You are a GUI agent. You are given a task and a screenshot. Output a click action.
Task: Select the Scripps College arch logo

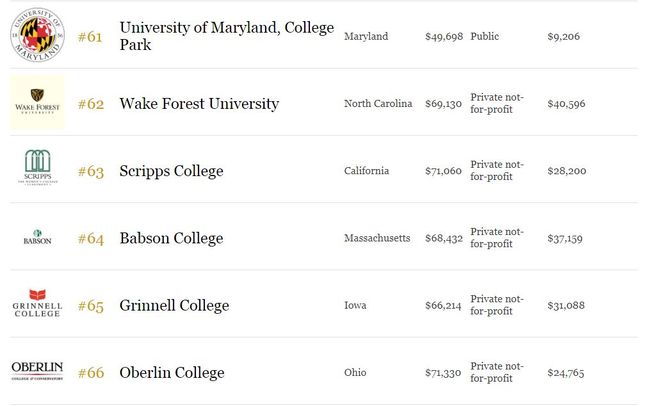coord(37,168)
